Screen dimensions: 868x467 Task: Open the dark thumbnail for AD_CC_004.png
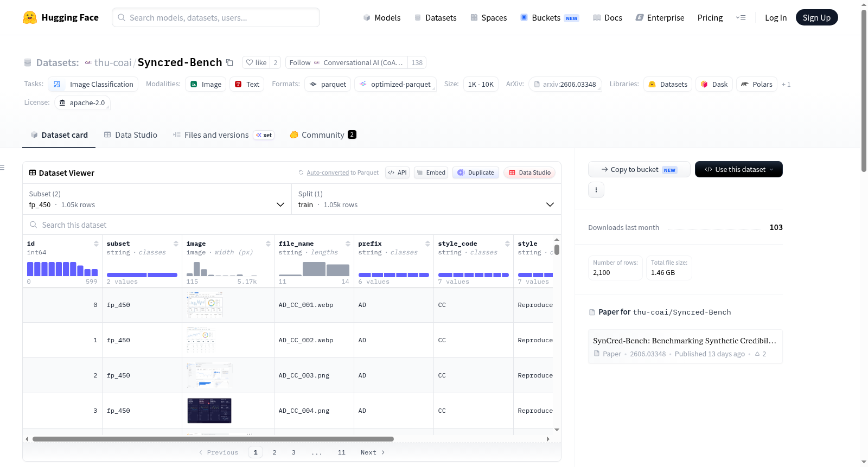[x=209, y=411]
